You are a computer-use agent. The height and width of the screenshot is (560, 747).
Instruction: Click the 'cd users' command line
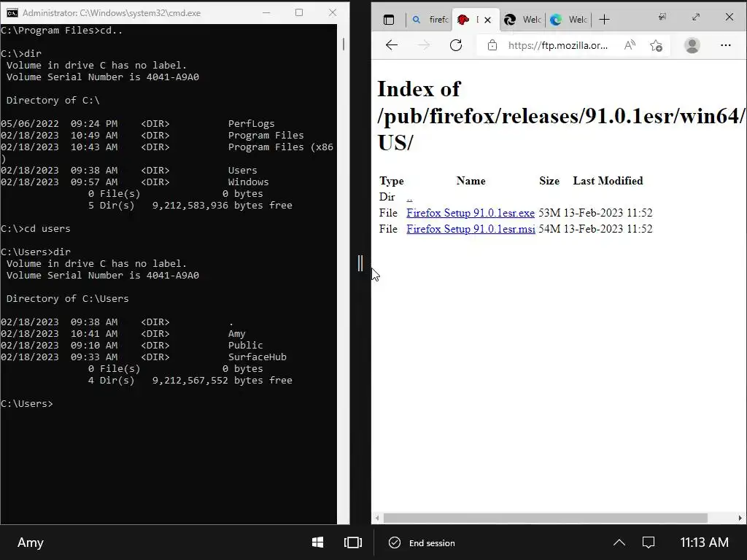pyautogui.click(x=36, y=228)
